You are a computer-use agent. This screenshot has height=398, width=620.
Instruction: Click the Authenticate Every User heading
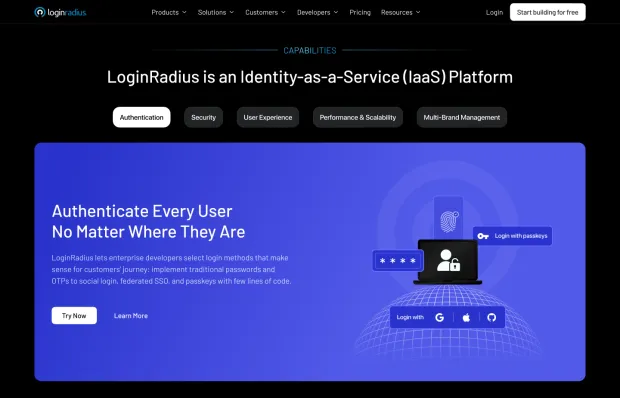[148, 221]
